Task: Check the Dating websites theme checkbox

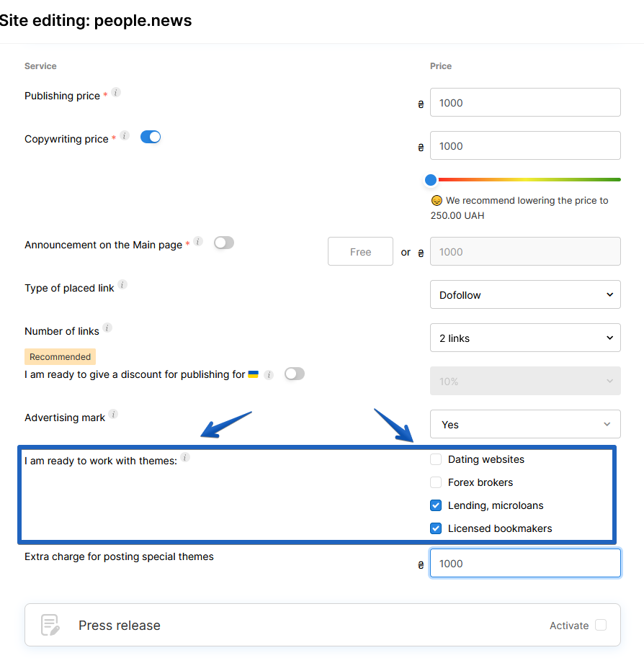Action: pos(436,459)
